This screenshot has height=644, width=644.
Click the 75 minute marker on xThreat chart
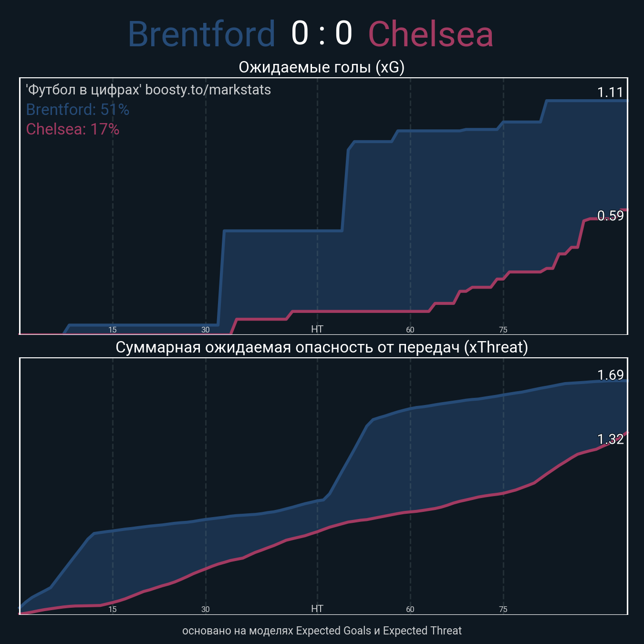click(x=503, y=609)
